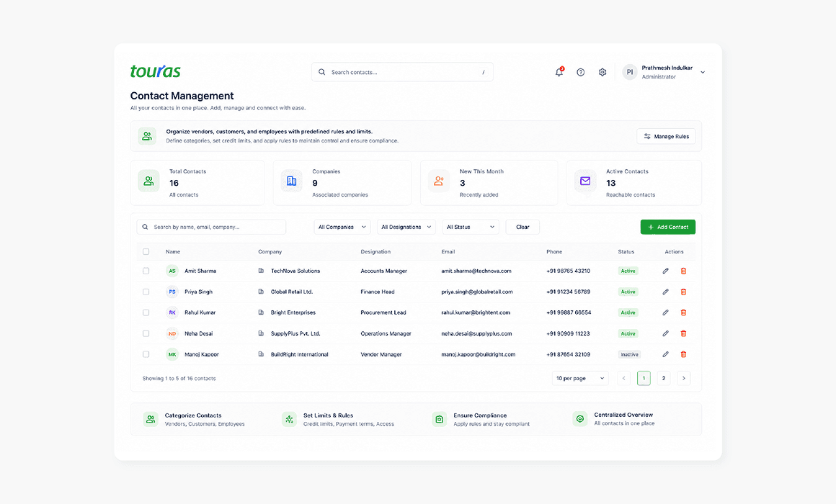Open the 10 per page dropdown
Image resolution: width=836 pixels, height=504 pixels.
click(580, 378)
